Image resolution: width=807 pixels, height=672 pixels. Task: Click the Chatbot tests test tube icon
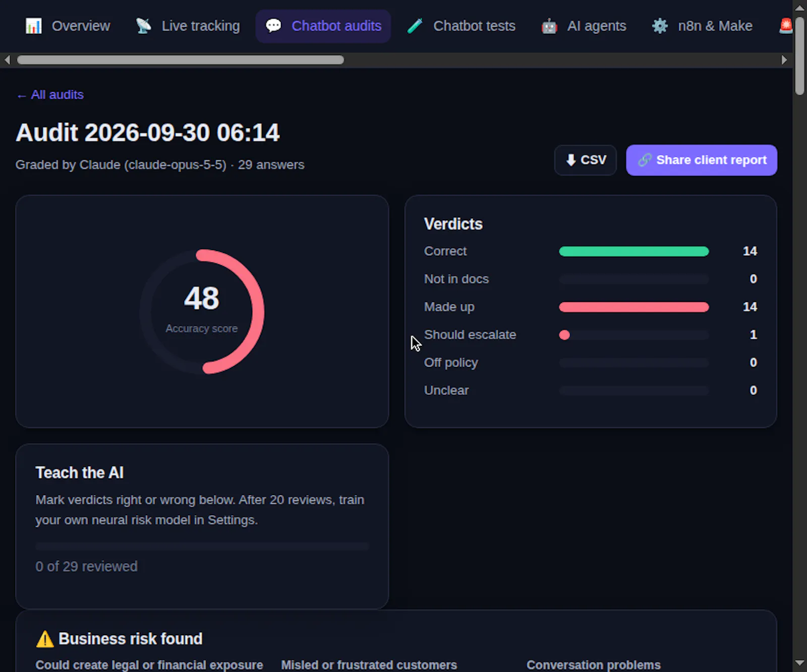pos(415,26)
